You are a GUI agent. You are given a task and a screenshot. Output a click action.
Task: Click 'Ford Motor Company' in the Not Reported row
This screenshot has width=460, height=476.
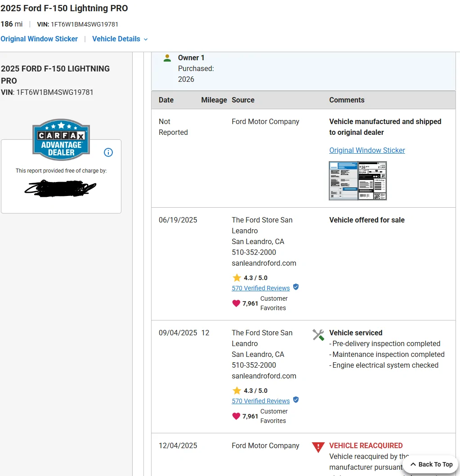coord(265,121)
